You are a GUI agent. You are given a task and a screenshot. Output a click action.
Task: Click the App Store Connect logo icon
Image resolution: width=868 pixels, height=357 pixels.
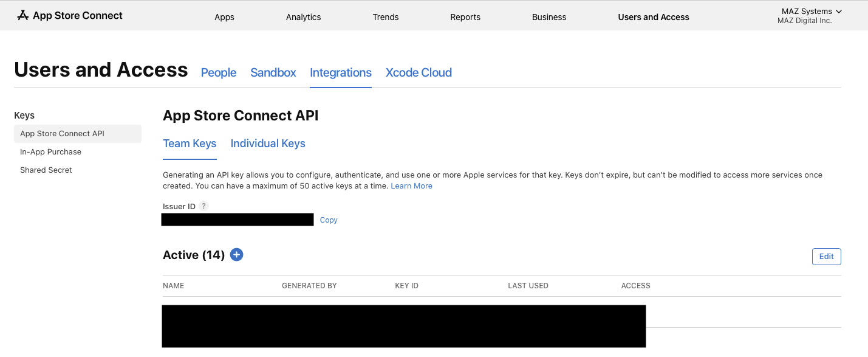(23, 15)
